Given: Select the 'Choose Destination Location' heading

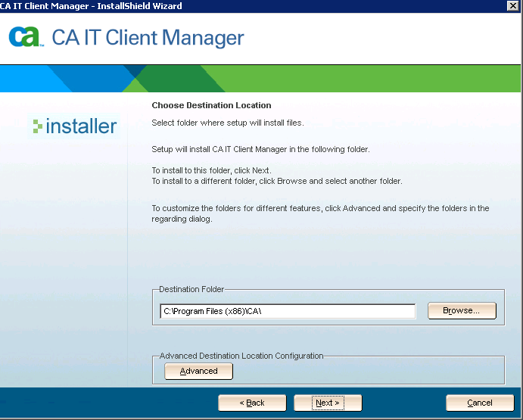Looking at the screenshot, I should 211,105.
